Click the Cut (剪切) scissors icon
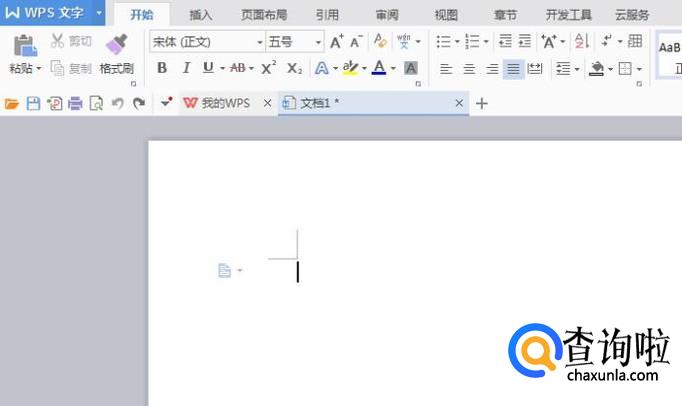This screenshot has height=406, width=682. tap(57, 41)
